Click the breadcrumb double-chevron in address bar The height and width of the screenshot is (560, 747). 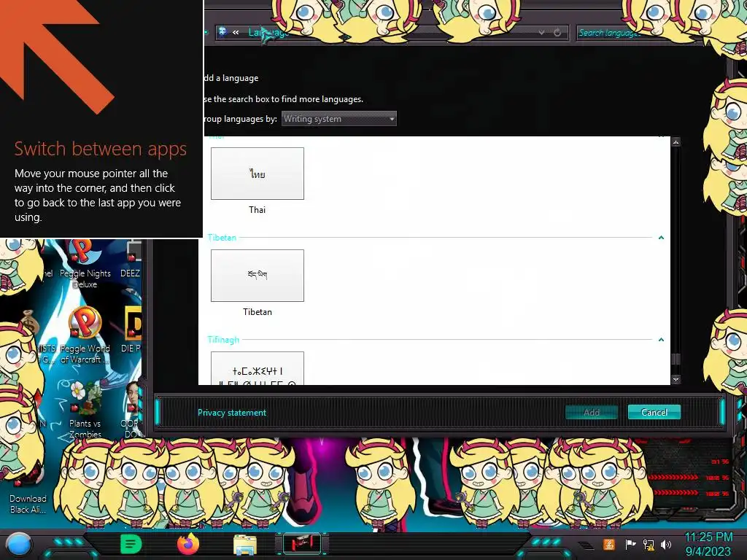[236, 32]
